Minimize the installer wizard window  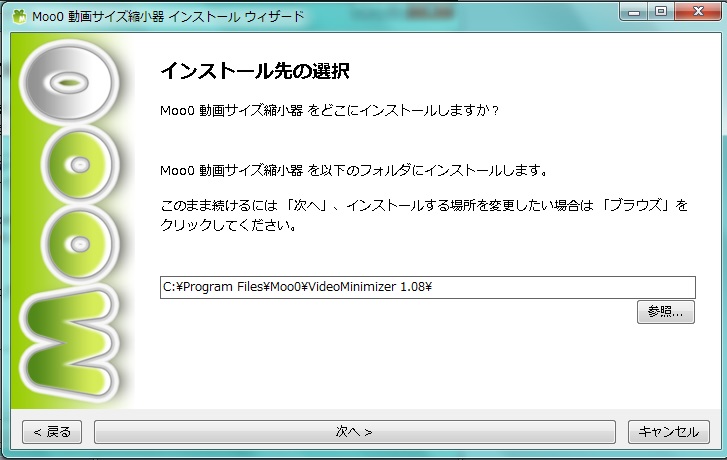634,12
